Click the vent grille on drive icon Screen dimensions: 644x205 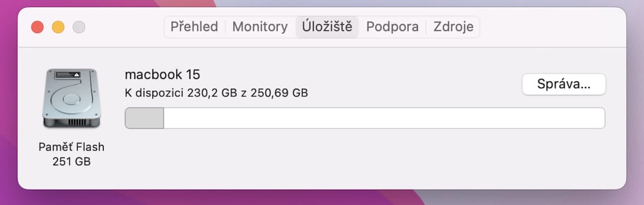(77, 122)
